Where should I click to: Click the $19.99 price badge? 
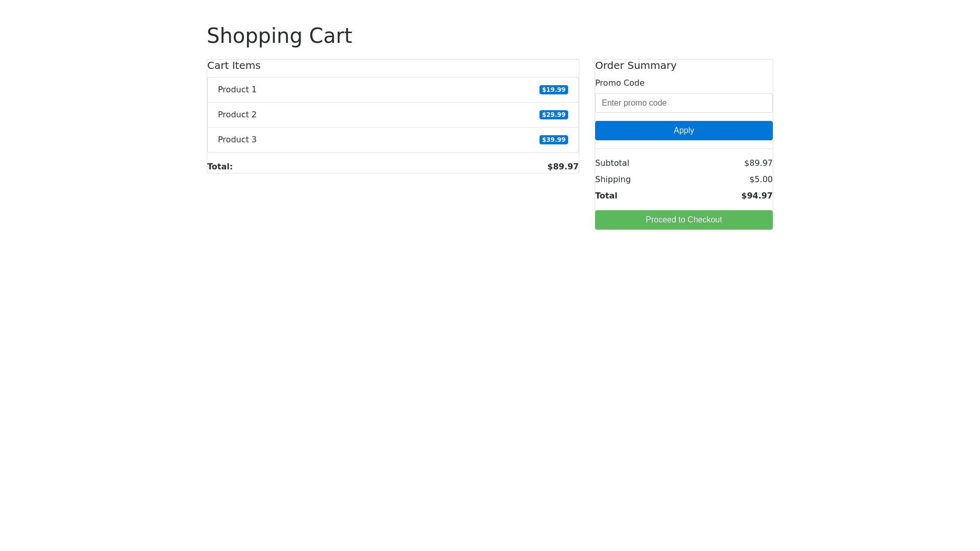(553, 90)
